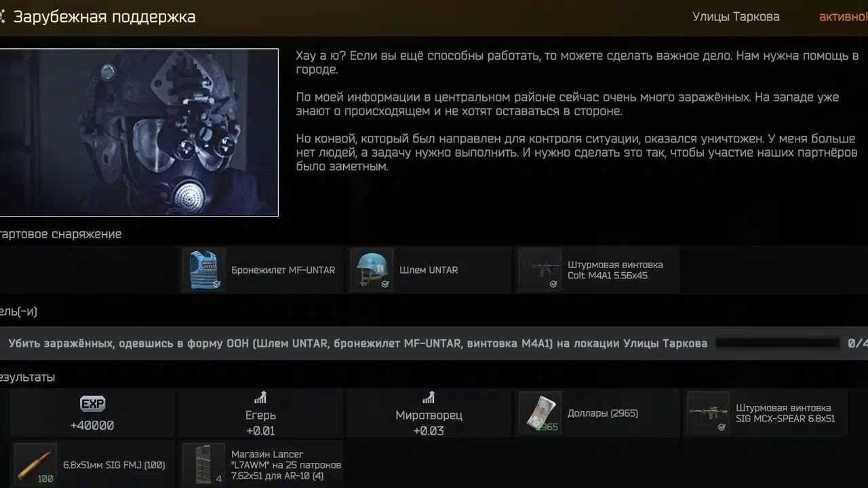Click the Миротворец reputation chart icon
868x488 pixels.
pos(429,398)
